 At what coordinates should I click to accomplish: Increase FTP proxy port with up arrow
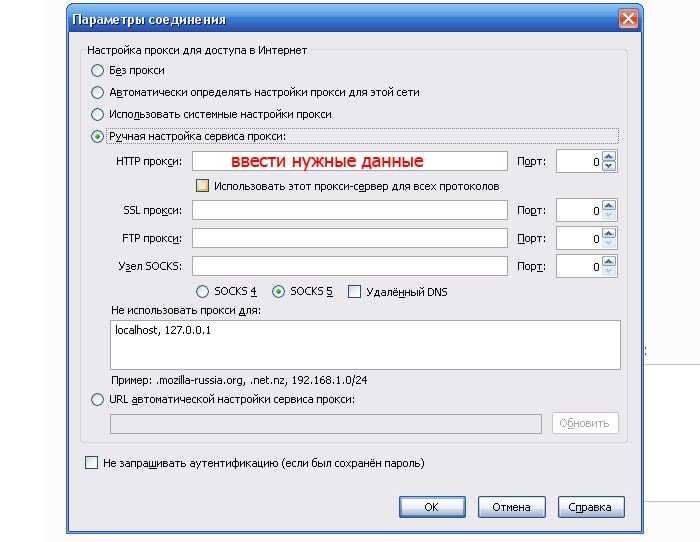point(609,233)
